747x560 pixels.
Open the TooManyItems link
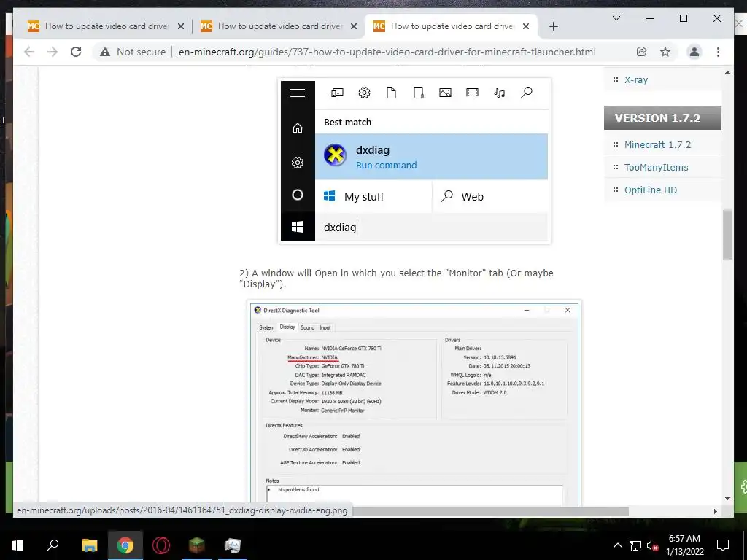click(656, 167)
